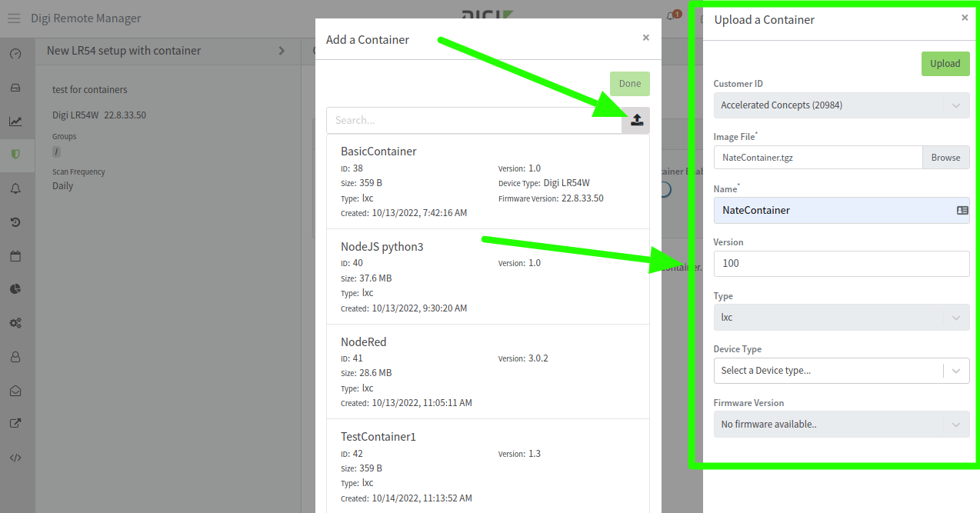Click the container Search field
The height and width of the screenshot is (513, 980).
474,120
